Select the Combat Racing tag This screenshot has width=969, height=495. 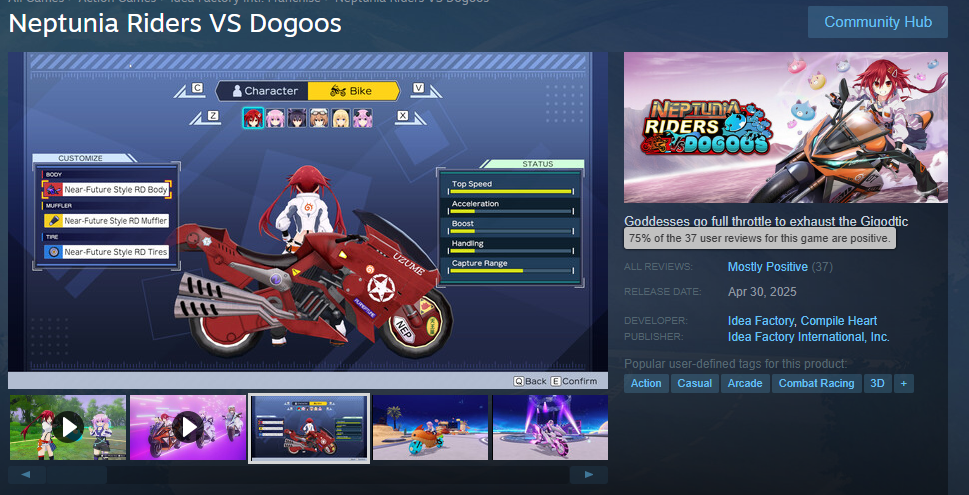(816, 383)
